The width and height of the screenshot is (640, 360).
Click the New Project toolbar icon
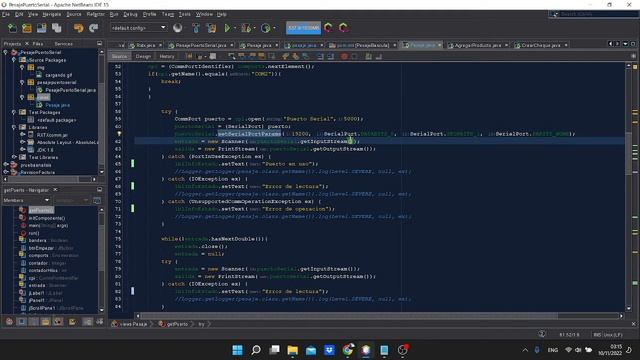(27, 28)
